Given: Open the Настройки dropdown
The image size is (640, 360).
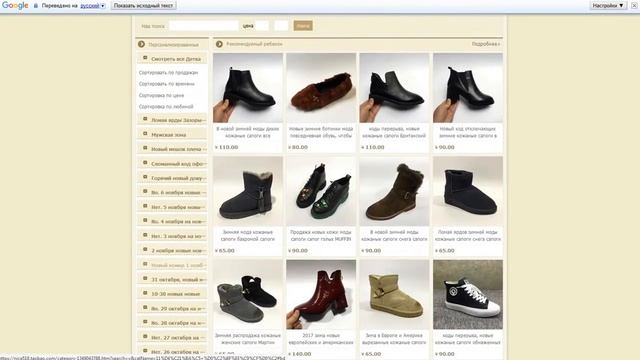Looking at the screenshot, I should pyautogui.click(x=608, y=6).
